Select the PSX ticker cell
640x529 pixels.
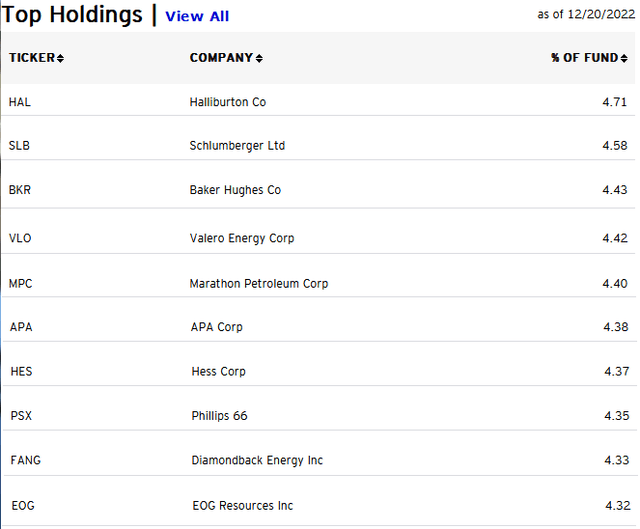(21, 416)
